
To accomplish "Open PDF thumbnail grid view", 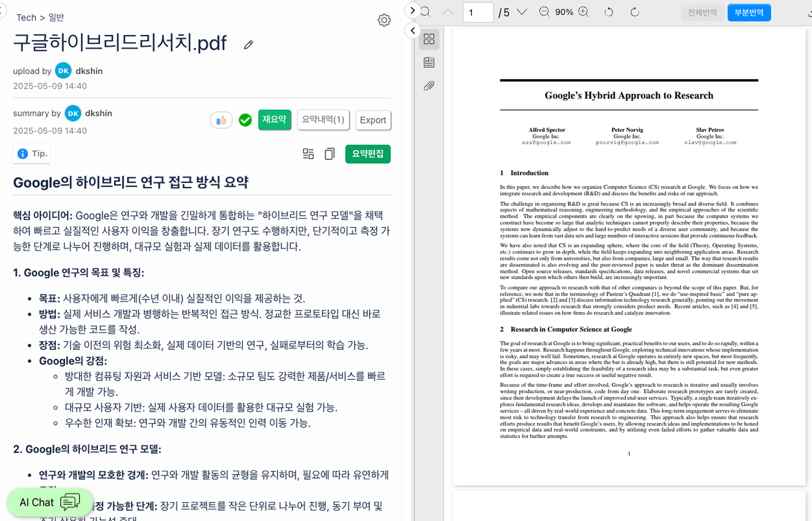I will click(x=429, y=39).
